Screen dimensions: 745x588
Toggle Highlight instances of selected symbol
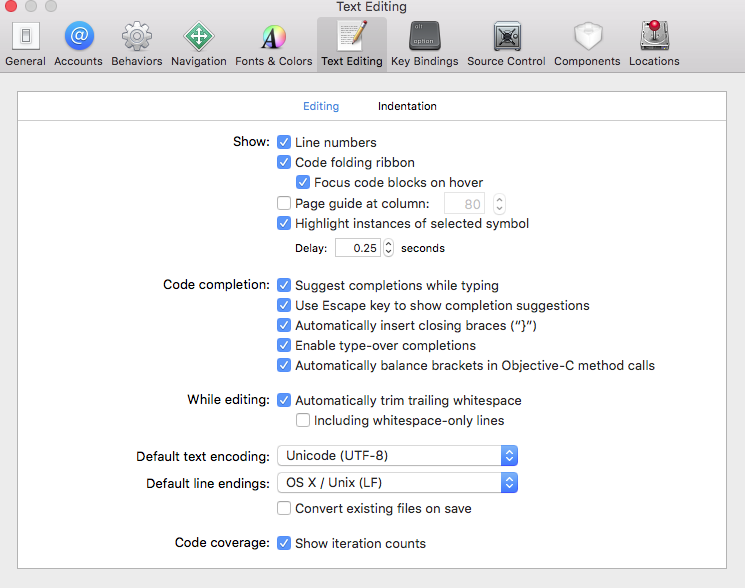(284, 223)
